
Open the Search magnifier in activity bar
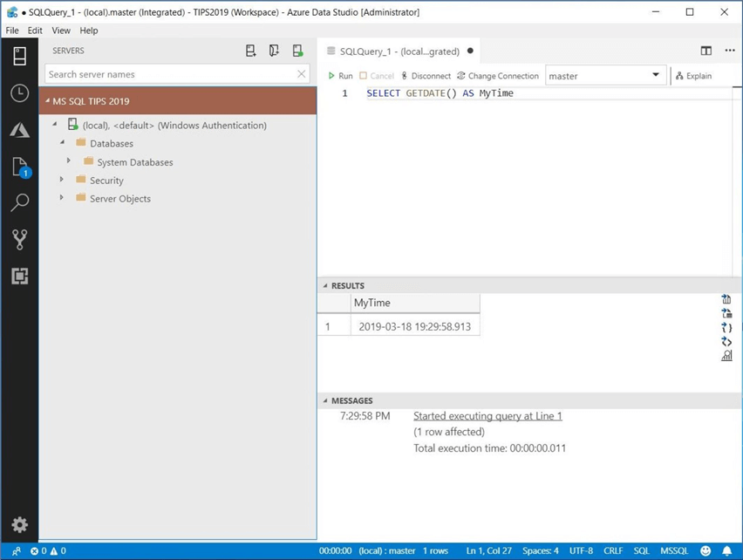click(19, 202)
